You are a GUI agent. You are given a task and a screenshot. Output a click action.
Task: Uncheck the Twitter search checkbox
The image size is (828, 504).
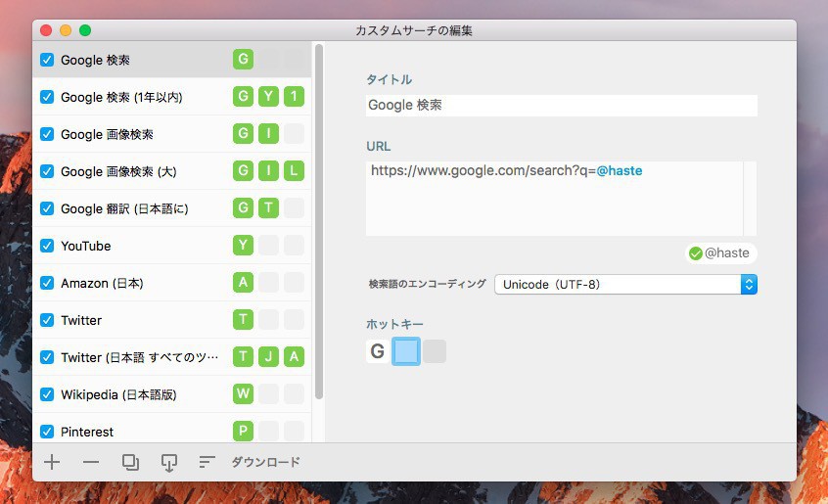click(x=47, y=320)
